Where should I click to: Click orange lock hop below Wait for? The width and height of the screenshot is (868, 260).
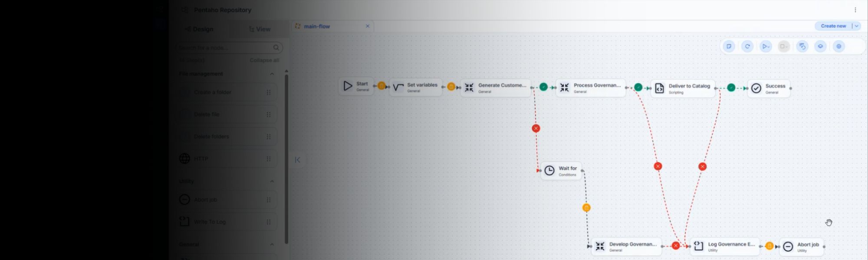[x=586, y=208]
